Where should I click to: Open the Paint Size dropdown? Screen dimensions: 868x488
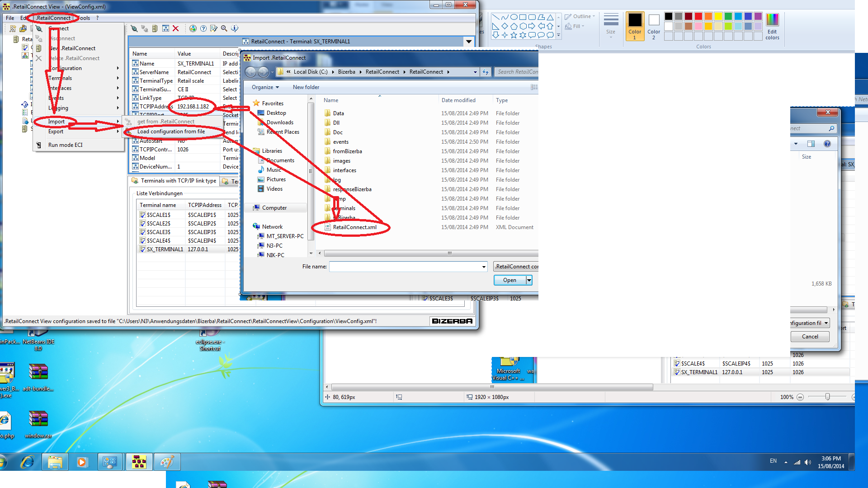(611, 26)
